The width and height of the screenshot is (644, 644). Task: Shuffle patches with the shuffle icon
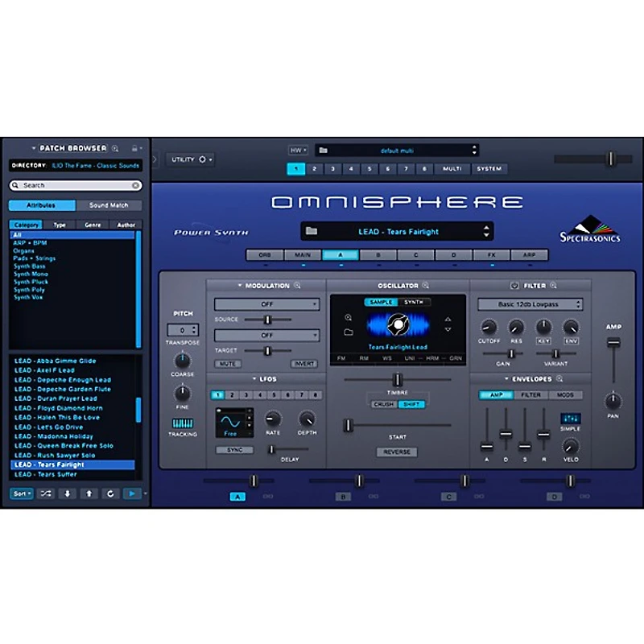tap(46, 493)
